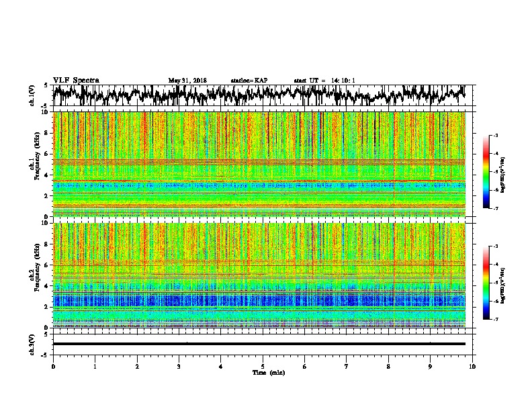Click the time axis tick label '10'
Viewport: 532px width, 411px height.
(472, 367)
